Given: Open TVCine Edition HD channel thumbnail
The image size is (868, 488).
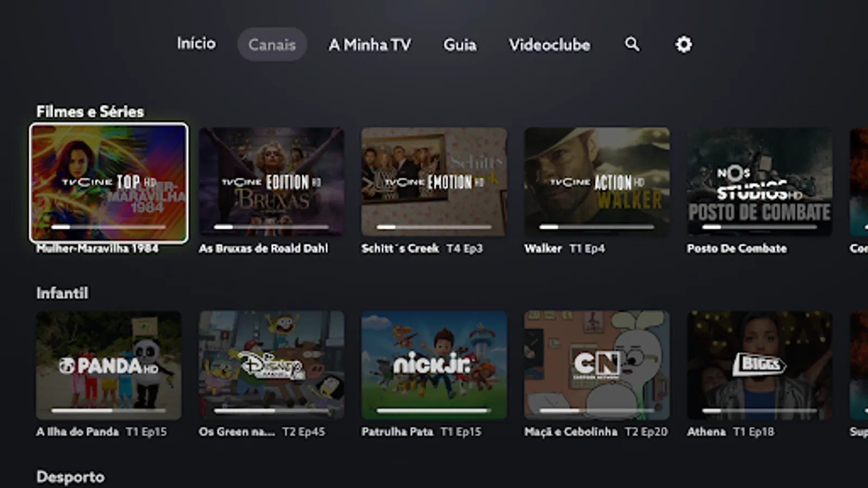Looking at the screenshot, I should click(x=271, y=182).
